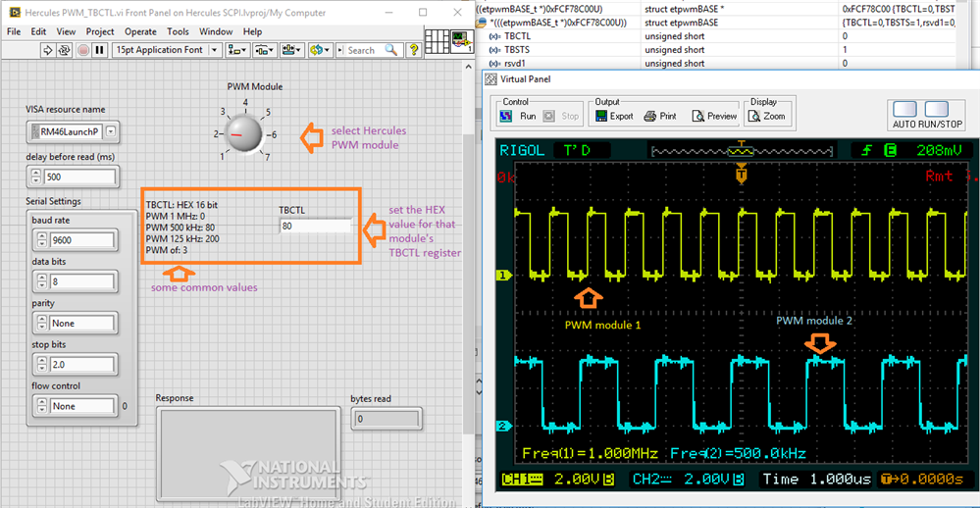Click the Export icon in Output group
Viewport: 980px width, 508px height.
[x=610, y=116]
